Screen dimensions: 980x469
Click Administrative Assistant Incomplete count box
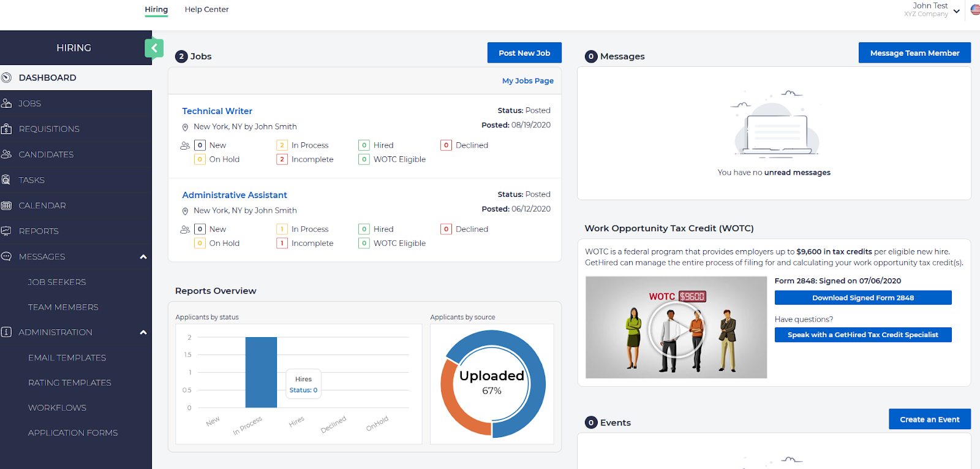(282, 243)
